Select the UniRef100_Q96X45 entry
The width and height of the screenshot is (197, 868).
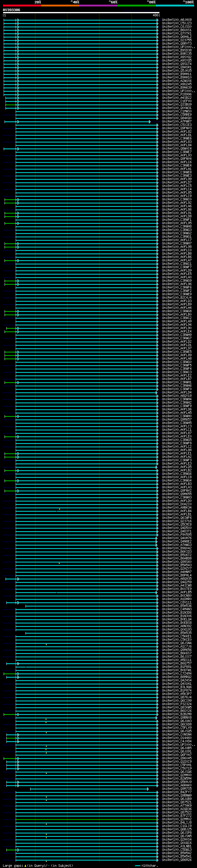click(x=177, y=758)
